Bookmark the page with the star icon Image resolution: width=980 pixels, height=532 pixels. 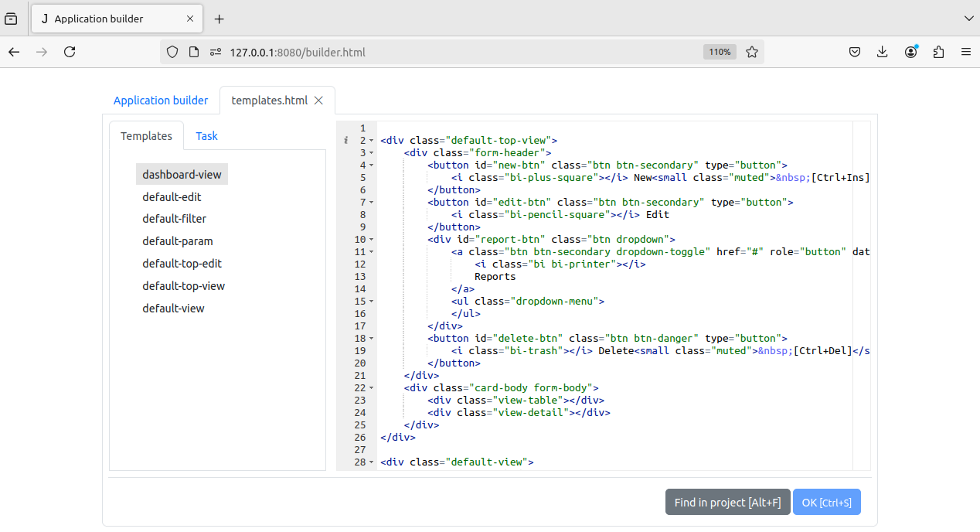point(752,52)
